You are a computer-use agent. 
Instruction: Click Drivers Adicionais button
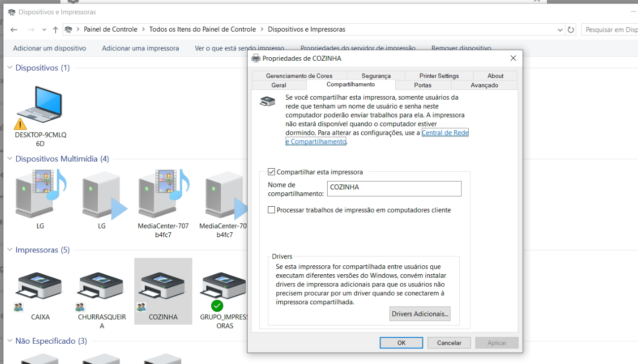[x=419, y=314]
